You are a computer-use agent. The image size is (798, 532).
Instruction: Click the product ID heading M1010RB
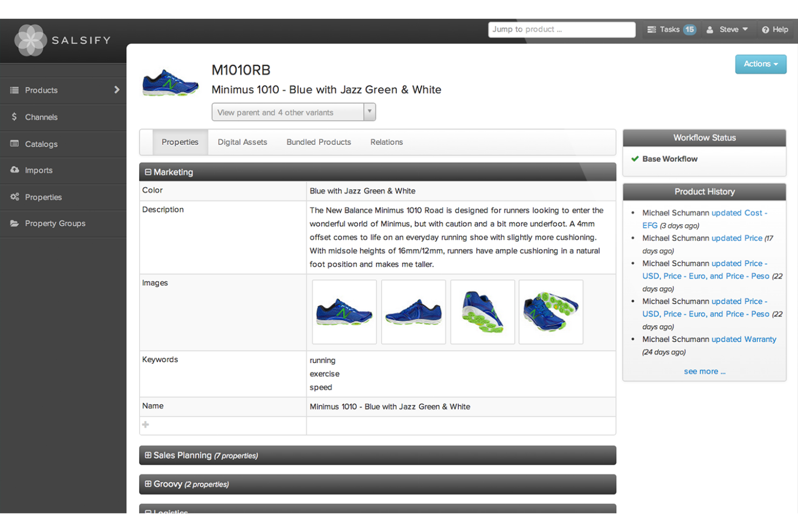click(x=241, y=70)
